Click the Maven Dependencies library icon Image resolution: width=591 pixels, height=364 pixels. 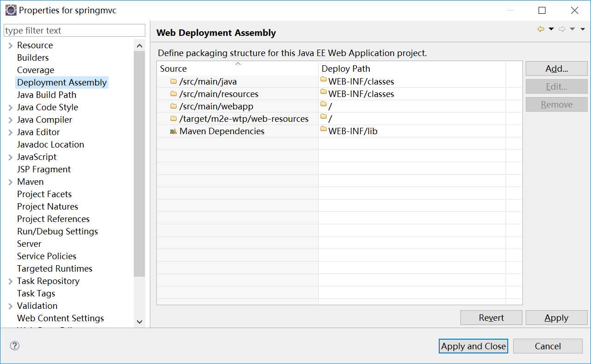click(173, 131)
